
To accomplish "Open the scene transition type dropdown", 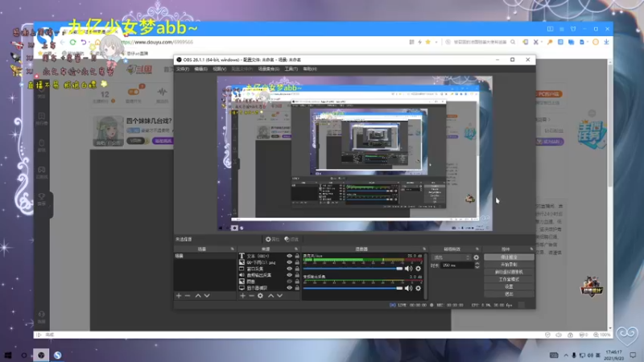I will pyautogui.click(x=452, y=257).
